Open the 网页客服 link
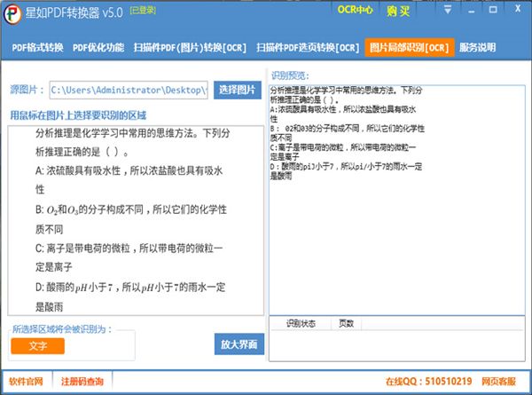Screen dimensions: 532x395 pos(498,382)
